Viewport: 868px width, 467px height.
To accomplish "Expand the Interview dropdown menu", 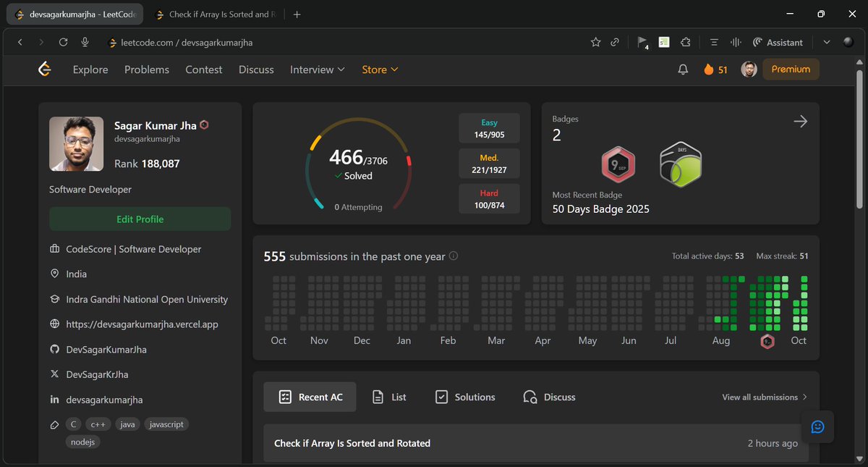I will pos(318,70).
